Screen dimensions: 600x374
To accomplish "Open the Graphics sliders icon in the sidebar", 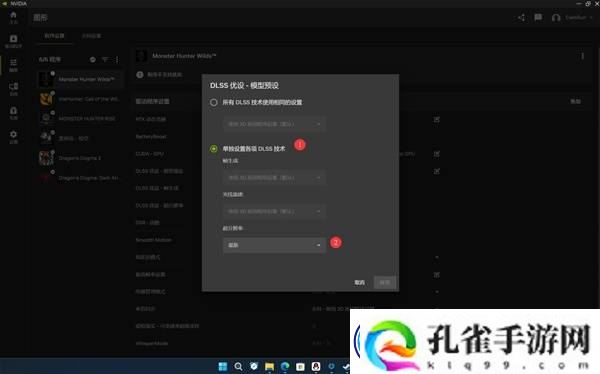I will click(x=13, y=65).
